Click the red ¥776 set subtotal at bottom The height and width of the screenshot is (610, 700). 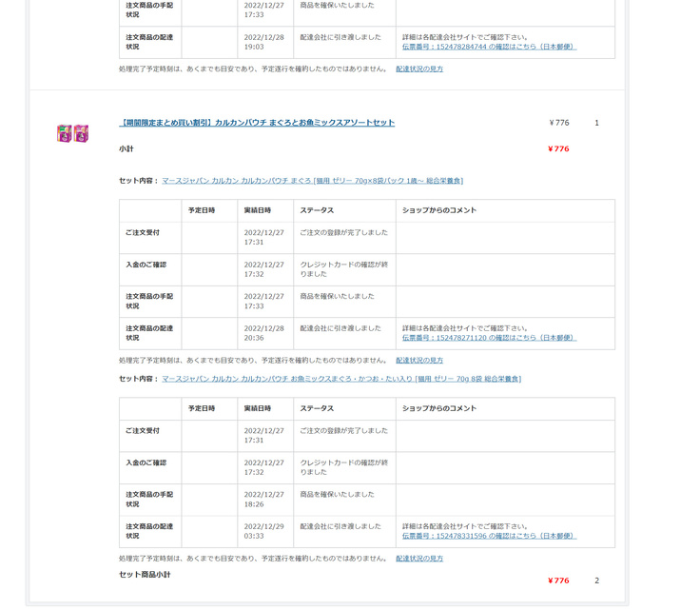(x=558, y=580)
